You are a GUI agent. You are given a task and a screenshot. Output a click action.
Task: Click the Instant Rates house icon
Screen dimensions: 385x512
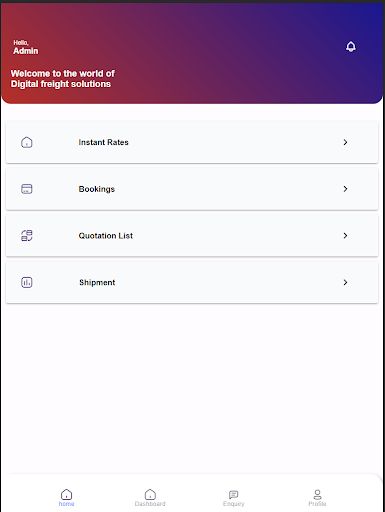pos(27,142)
